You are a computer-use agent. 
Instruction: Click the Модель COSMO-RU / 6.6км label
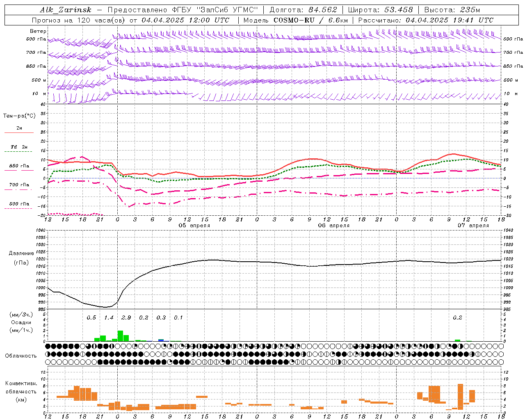point(295,20)
